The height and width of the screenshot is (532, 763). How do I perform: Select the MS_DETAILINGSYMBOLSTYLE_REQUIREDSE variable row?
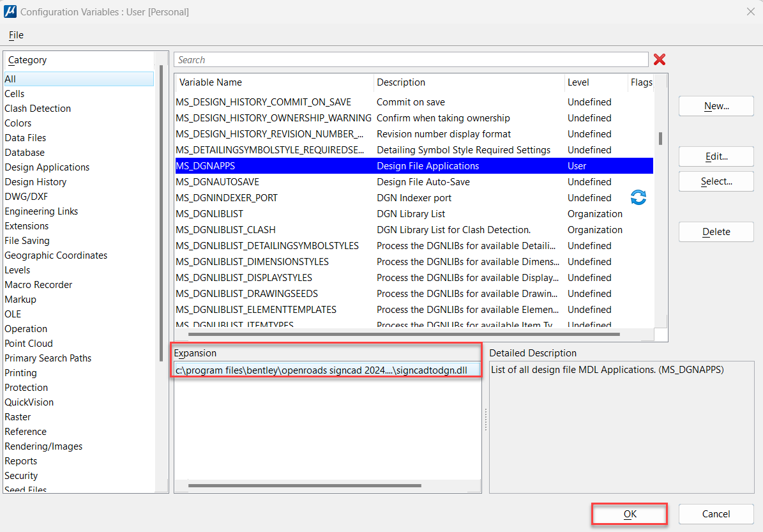(x=414, y=150)
